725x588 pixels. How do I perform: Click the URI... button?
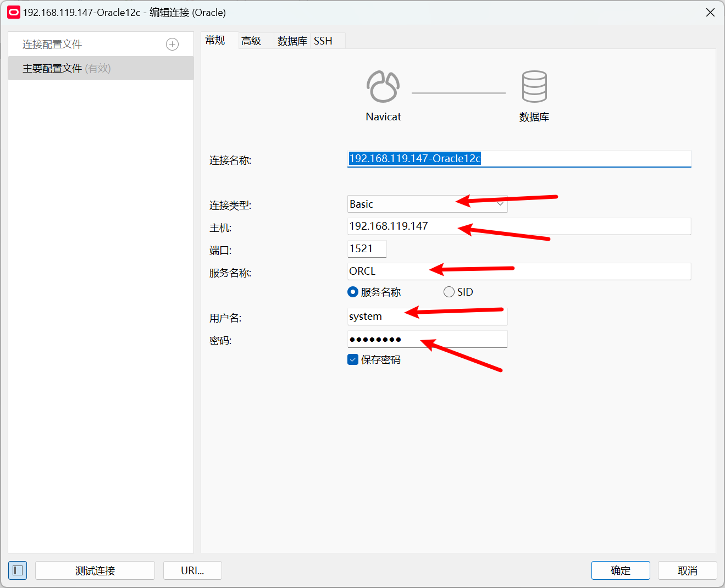192,570
